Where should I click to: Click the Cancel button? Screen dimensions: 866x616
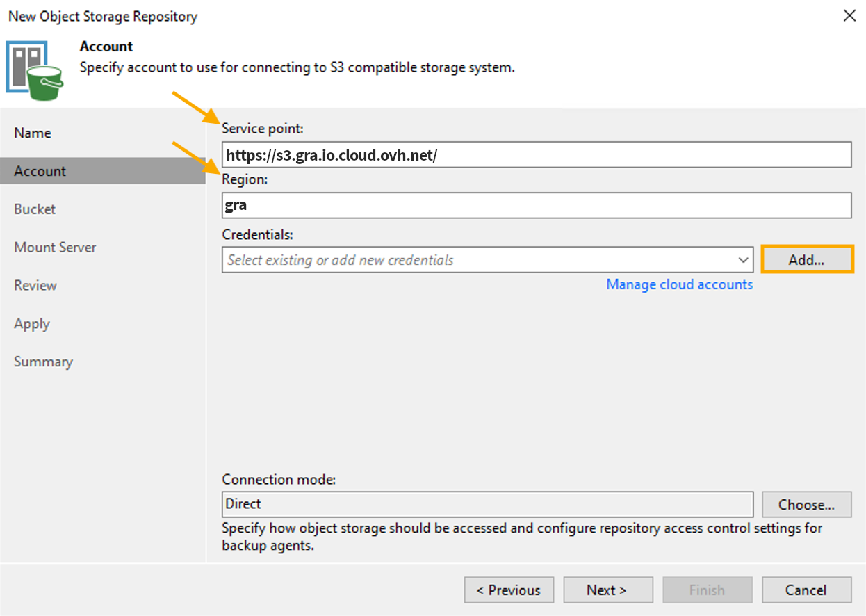pos(806,590)
